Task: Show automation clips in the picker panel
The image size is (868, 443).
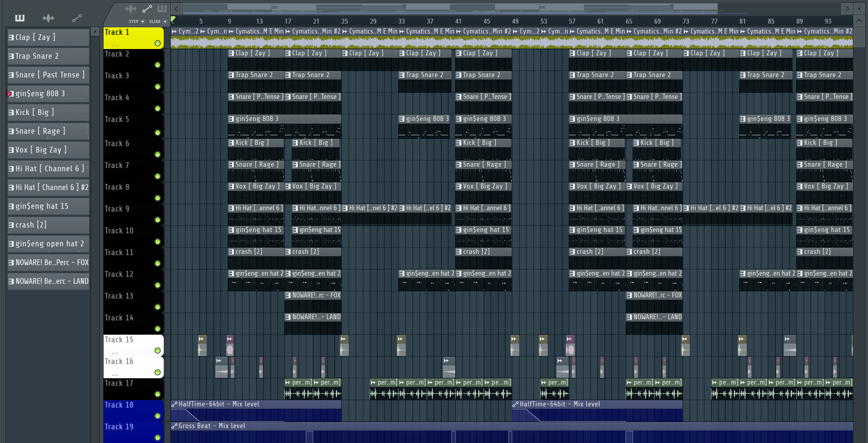Action: point(77,18)
